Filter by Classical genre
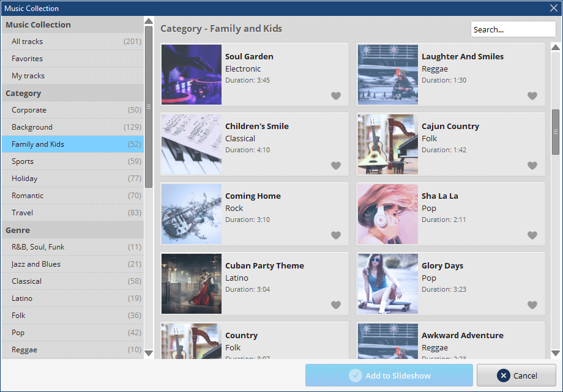Image resolution: width=563 pixels, height=392 pixels. coord(73,281)
